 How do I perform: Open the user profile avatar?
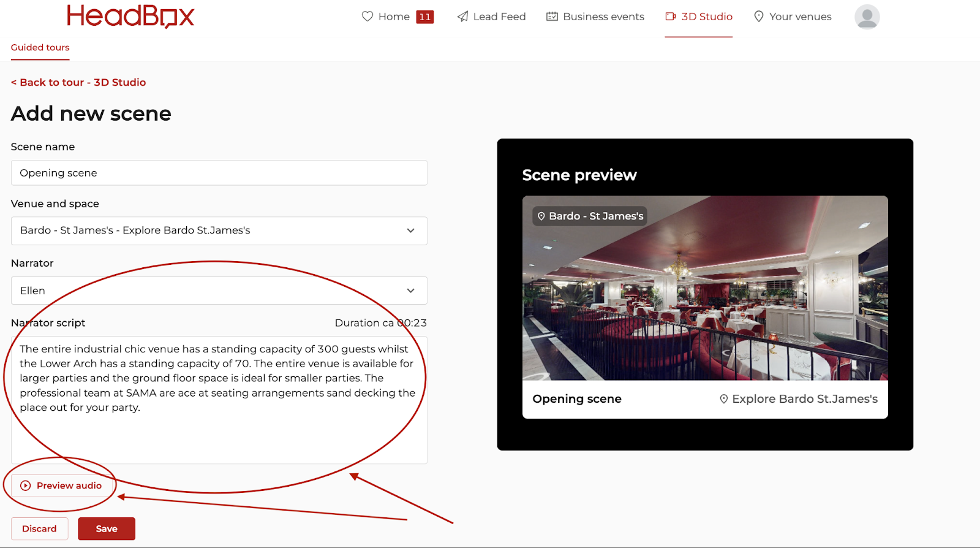point(867,17)
